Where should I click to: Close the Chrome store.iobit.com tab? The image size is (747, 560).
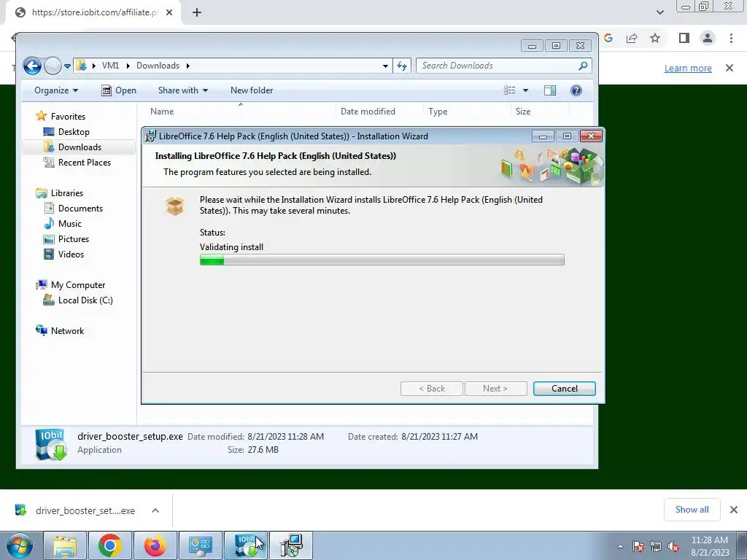[x=169, y=12]
